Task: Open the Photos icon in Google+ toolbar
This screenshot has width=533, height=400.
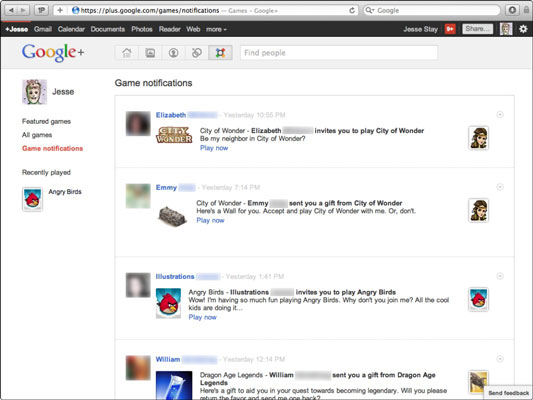Action: click(x=150, y=53)
